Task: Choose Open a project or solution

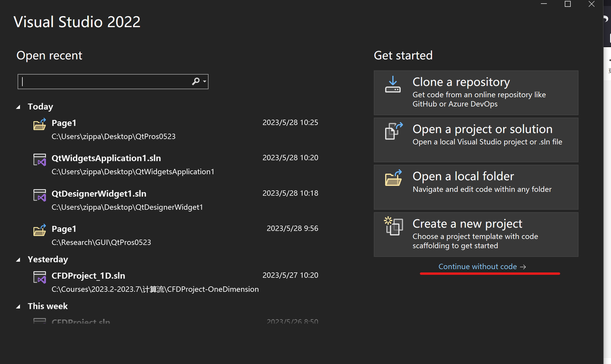Action: pyautogui.click(x=482, y=129)
